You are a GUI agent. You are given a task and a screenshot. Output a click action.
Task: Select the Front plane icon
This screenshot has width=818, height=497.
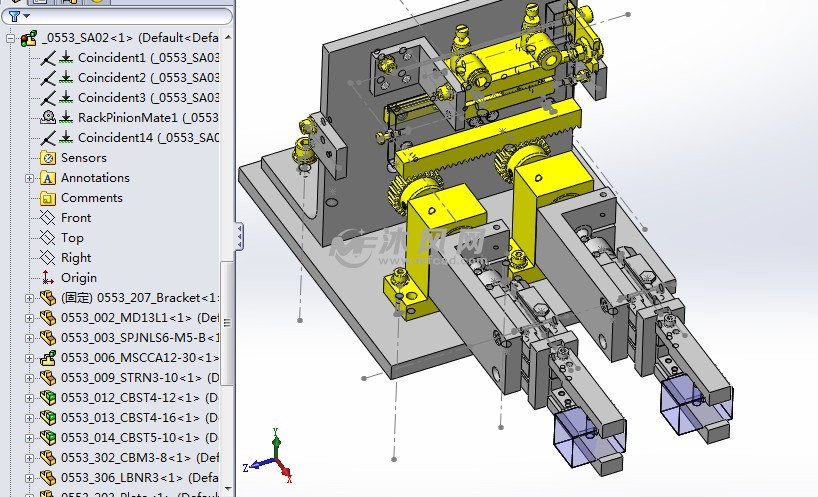point(47,218)
